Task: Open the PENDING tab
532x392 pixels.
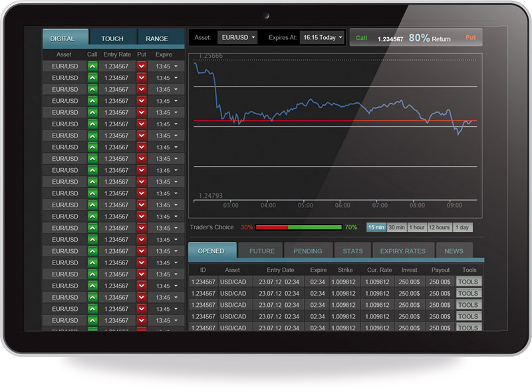Action: pyautogui.click(x=308, y=251)
